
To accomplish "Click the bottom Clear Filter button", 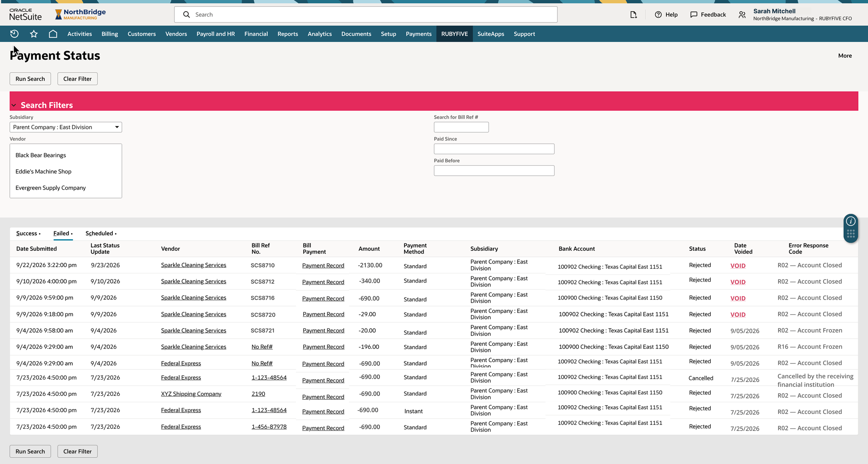I will click(x=77, y=451).
